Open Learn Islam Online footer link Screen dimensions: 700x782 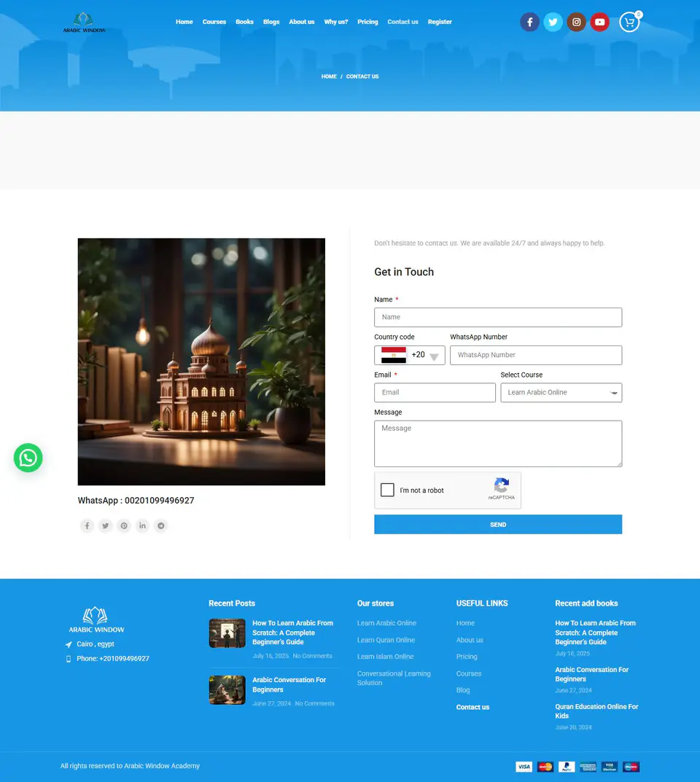385,657
